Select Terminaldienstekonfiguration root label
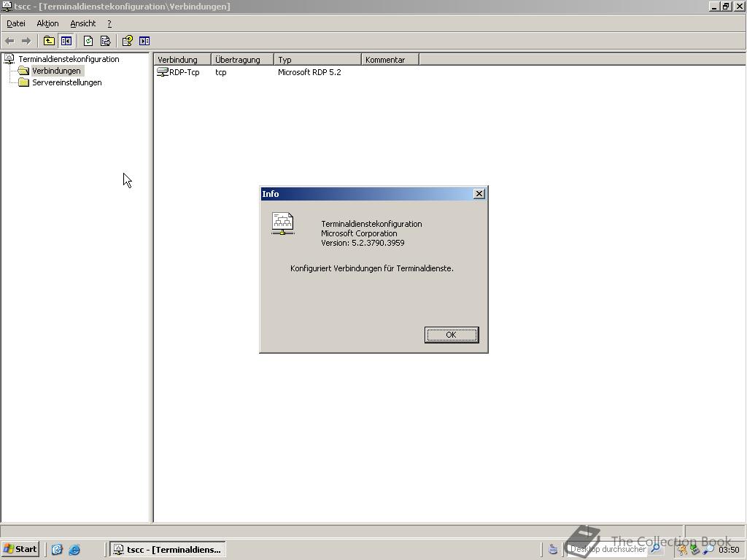The image size is (747, 560). pyautogui.click(x=69, y=59)
